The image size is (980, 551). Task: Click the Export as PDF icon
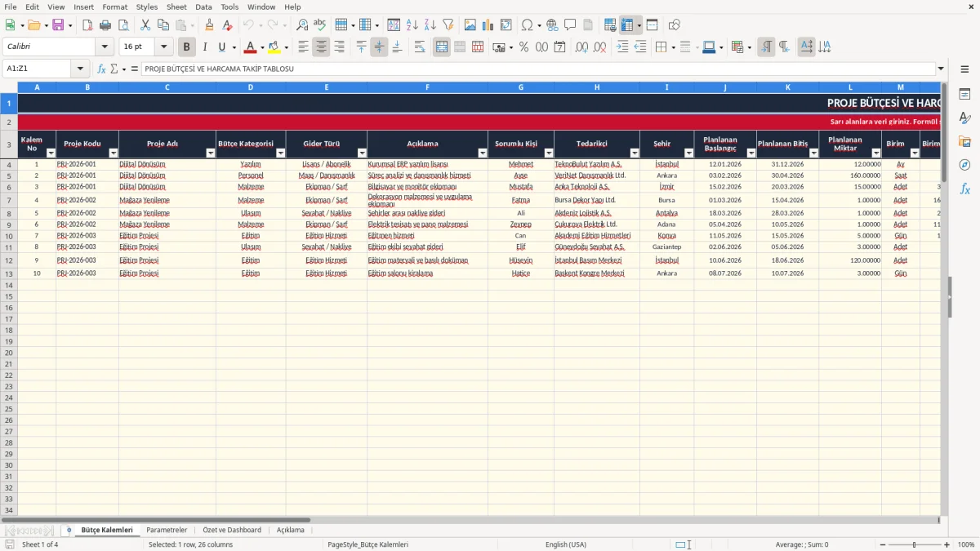(x=87, y=25)
